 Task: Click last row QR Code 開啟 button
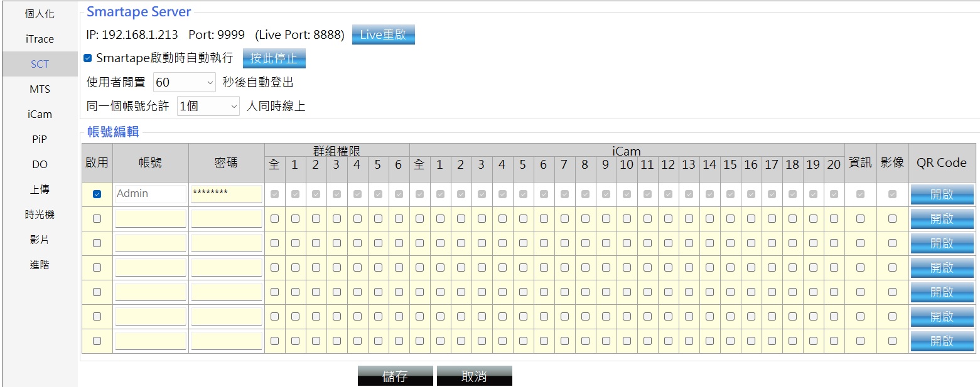[942, 341]
